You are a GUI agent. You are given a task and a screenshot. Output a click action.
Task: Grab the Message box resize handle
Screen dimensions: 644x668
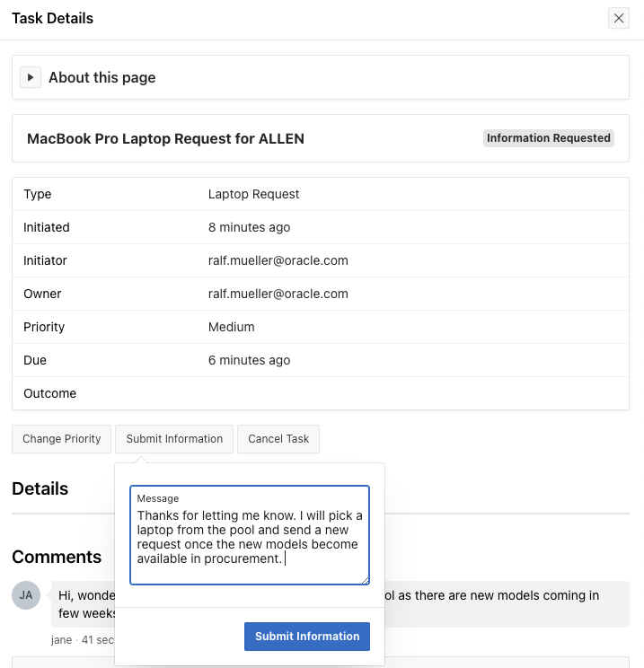click(x=366, y=581)
